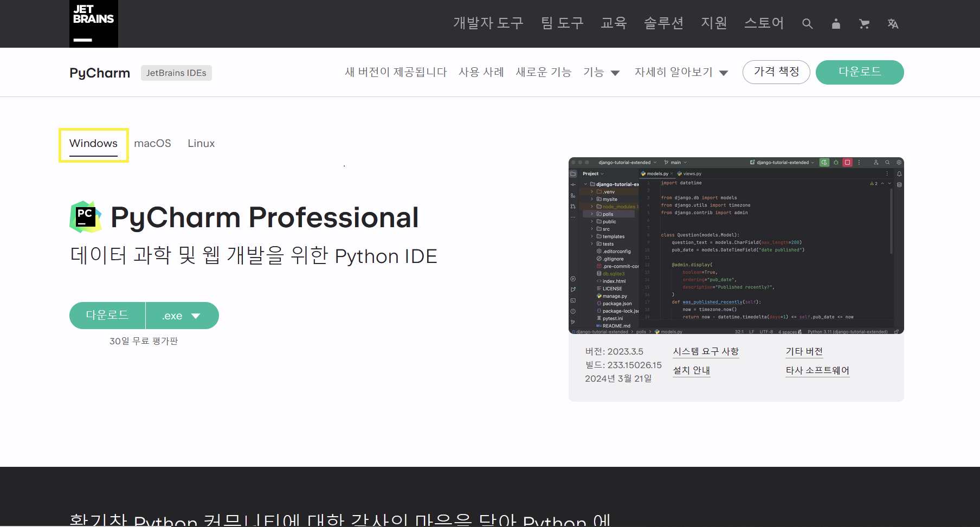Open 개발자 도구 top menu
This screenshot has width=980, height=527.
[488, 23]
